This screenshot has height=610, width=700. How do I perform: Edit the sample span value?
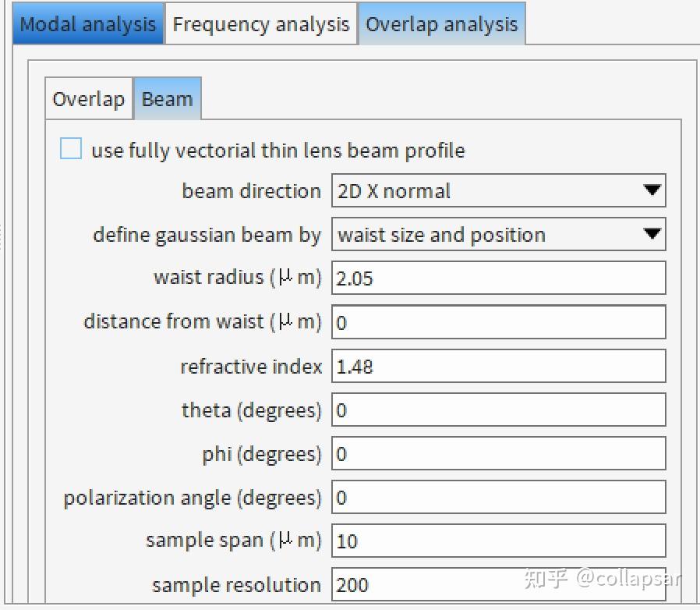click(x=499, y=540)
